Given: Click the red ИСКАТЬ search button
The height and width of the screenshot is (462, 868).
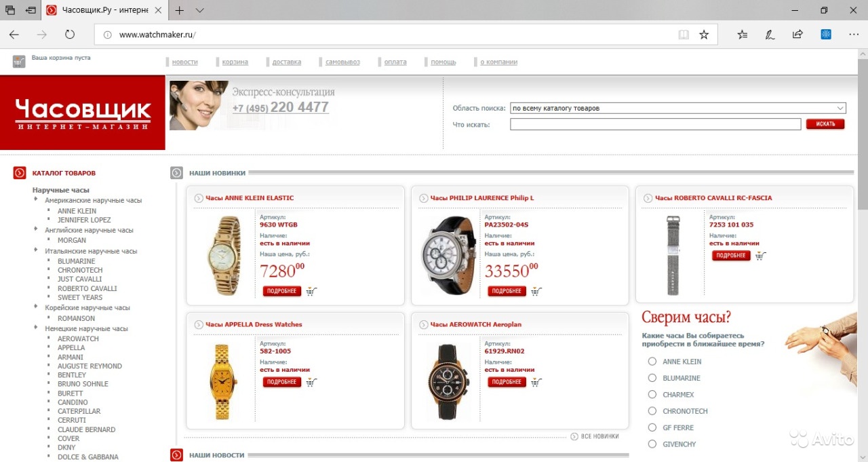Looking at the screenshot, I should 825,124.
